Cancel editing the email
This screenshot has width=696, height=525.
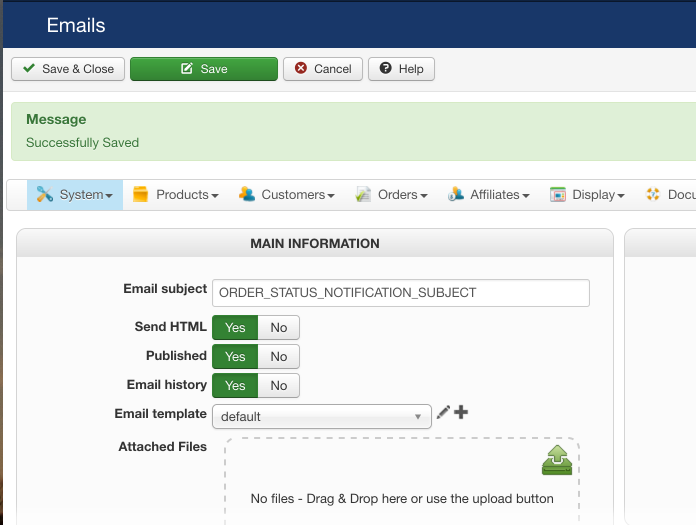(x=323, y=69)
